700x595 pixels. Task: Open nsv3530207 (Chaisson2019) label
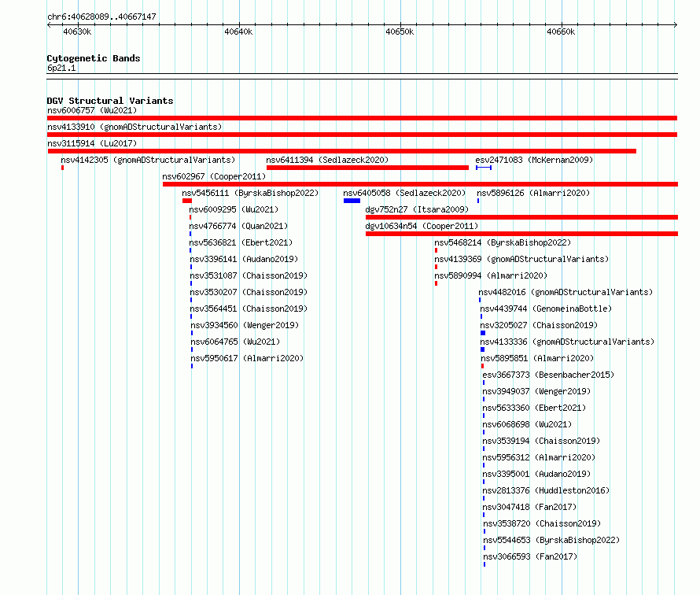(x=249, y=292)
